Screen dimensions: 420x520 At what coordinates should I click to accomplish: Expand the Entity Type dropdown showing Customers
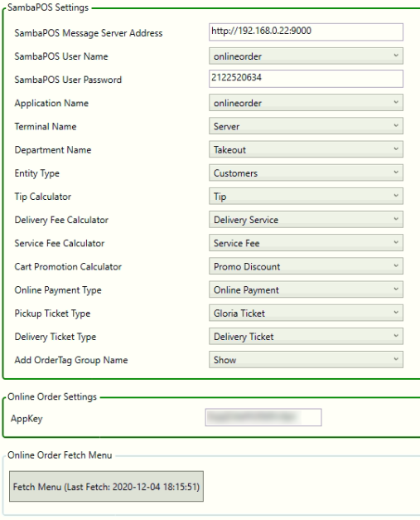[306, 173]
